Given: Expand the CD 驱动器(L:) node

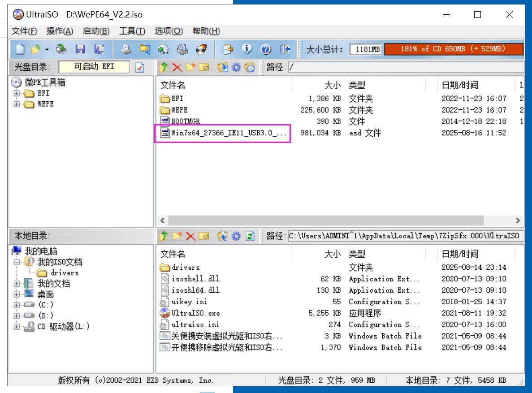Looking at the screenshot, I should 17,327.
